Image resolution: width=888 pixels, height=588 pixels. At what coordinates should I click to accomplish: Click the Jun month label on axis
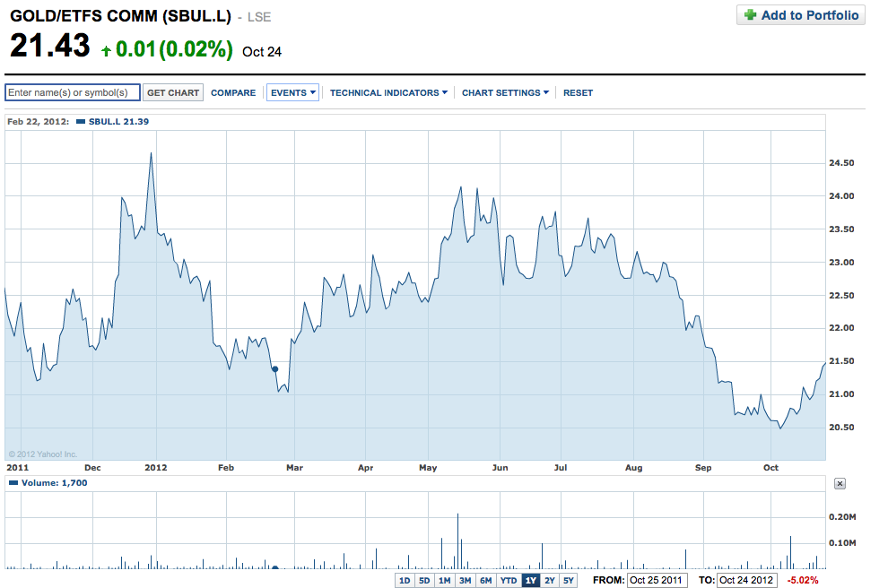[501, 468]
